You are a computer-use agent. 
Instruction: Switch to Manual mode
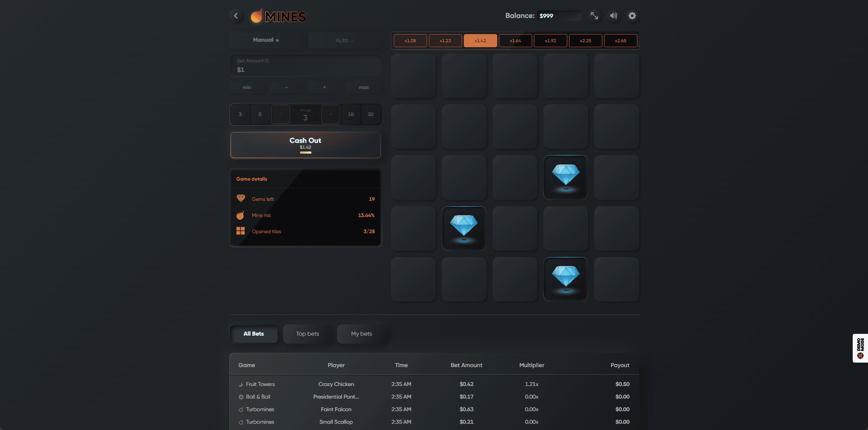pyautogui.click(x=266, y=40)
